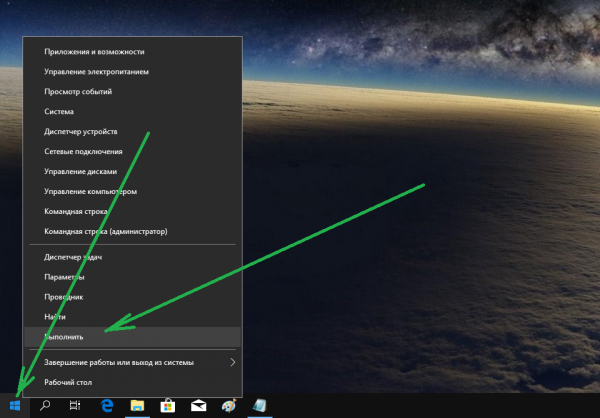Choose Рабочий стол from the menu
This screenshot has height=418, width=600.
pyautogui.click(x=132, y=382)
